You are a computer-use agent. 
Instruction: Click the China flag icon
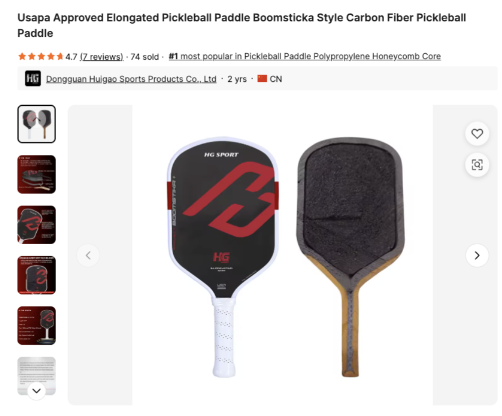(262, 79)
